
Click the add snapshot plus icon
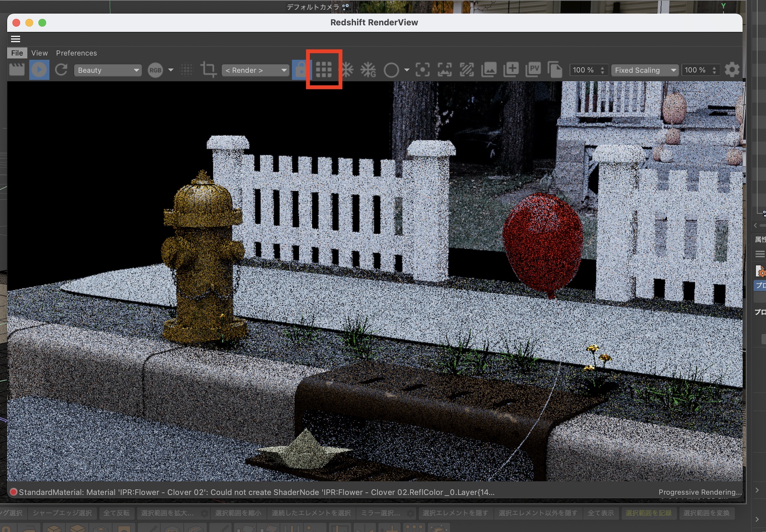coord(511,70)
